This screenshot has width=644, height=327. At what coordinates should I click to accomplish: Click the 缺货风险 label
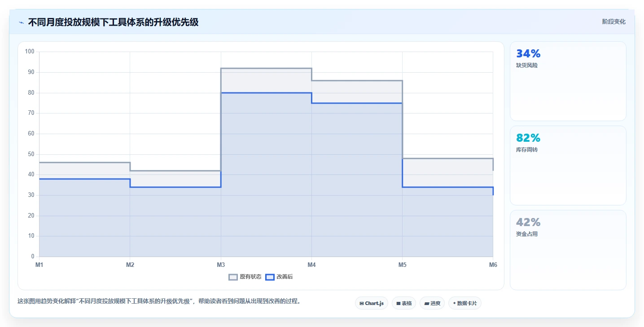(x=527, y=65)
